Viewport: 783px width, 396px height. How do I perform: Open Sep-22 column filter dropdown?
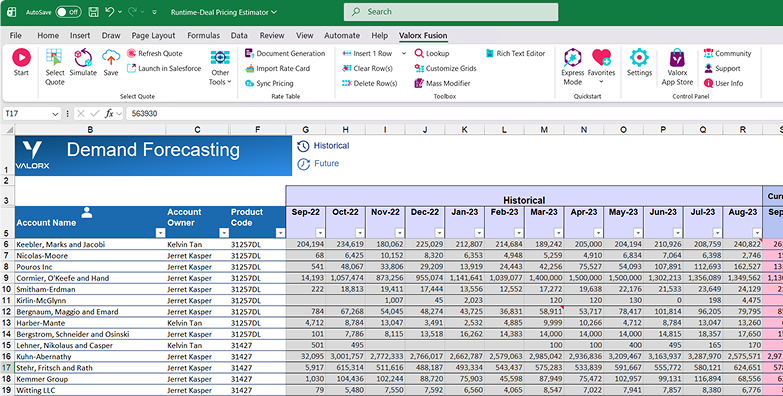(320, 233)
